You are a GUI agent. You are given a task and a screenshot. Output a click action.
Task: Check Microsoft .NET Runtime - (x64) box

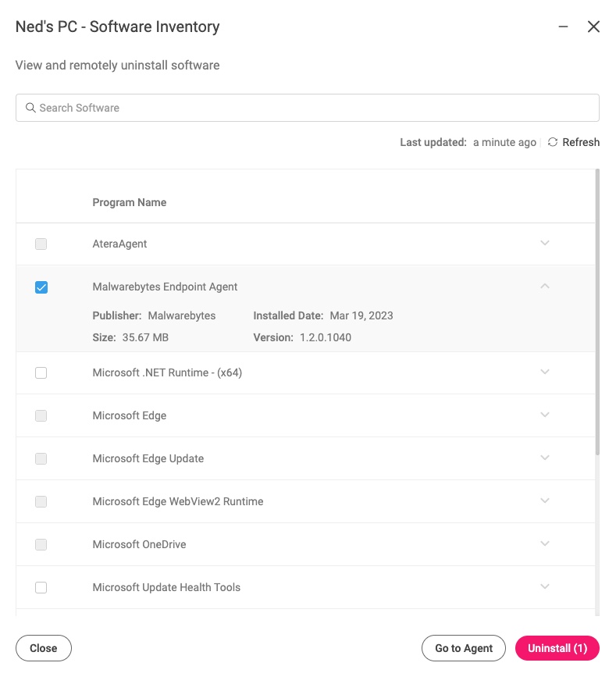[41, 372]
